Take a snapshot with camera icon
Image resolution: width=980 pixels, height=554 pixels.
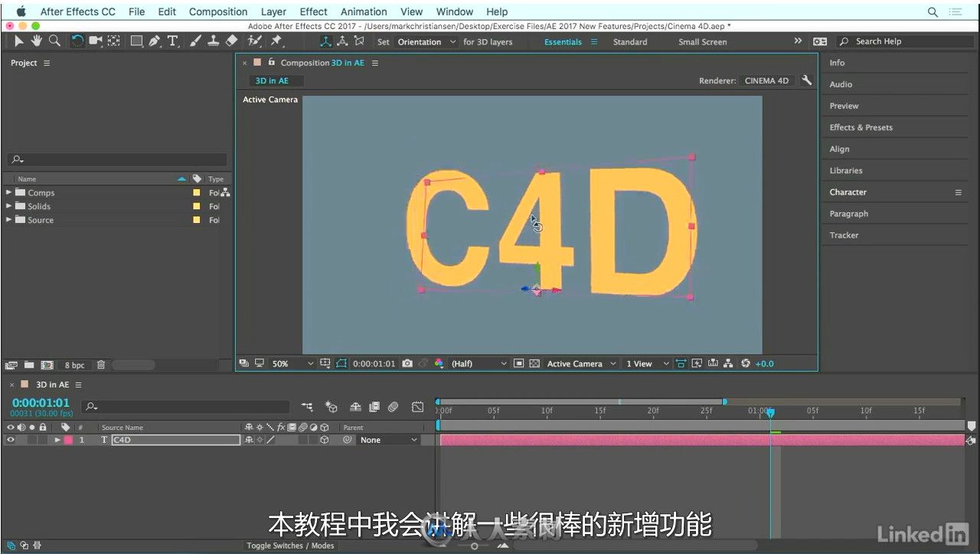(407, 363)
